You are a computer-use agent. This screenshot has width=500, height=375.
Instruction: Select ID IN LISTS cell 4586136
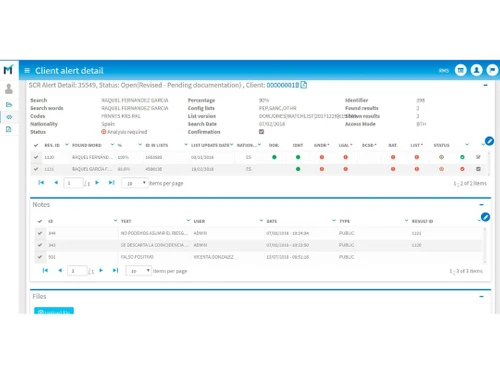coord(154,169)
